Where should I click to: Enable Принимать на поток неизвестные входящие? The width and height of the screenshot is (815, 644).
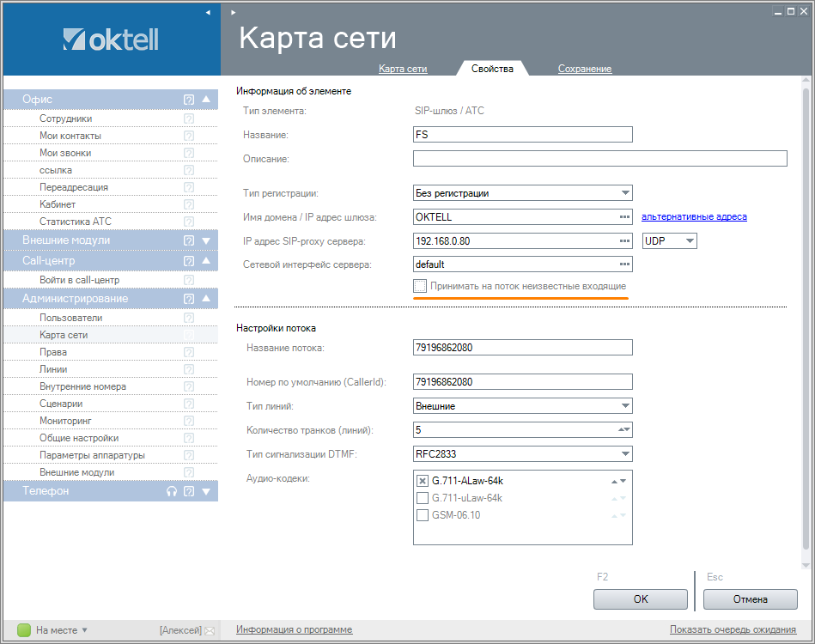(420, 286)
